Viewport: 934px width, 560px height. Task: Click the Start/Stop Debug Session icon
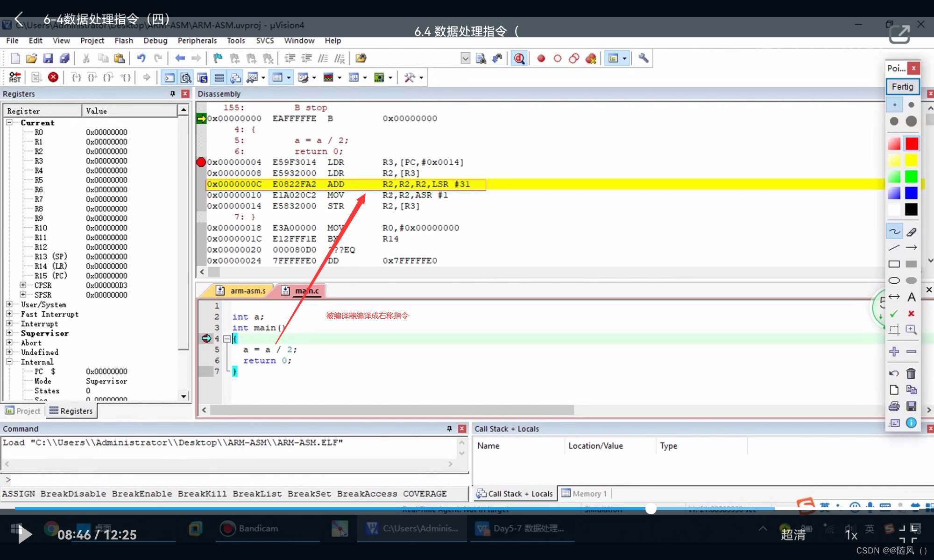point(519,58)
